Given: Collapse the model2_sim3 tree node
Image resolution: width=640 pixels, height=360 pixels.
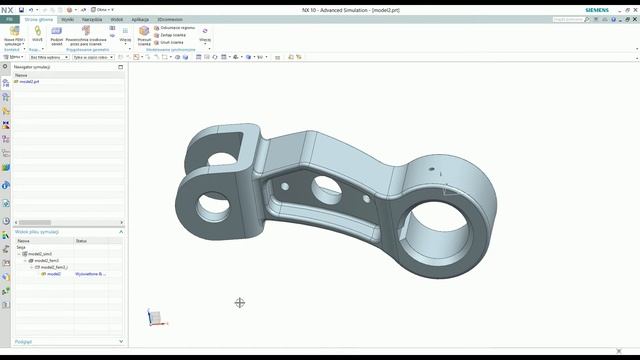Looking at the screenshot, I should click(x=19, y=254).
